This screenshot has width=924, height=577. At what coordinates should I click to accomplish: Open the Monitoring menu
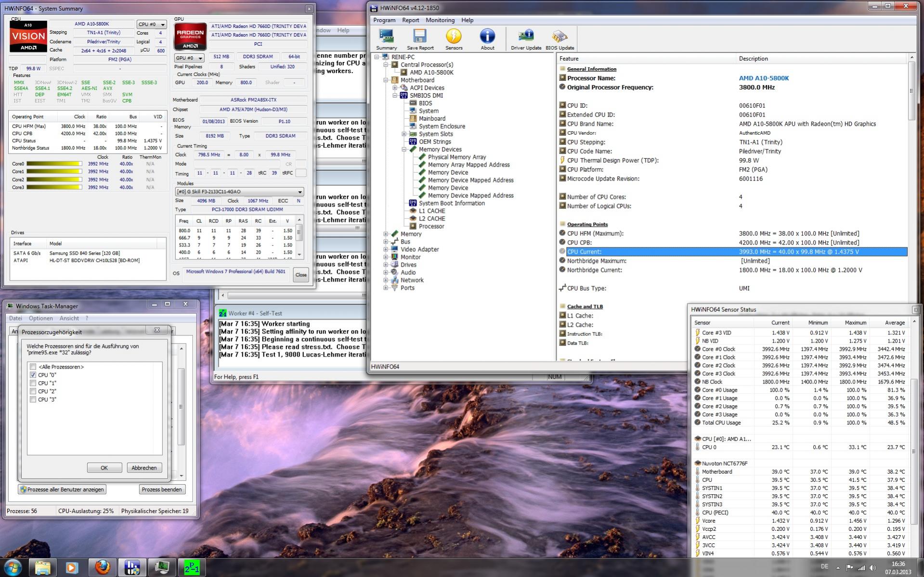point(440,20)
